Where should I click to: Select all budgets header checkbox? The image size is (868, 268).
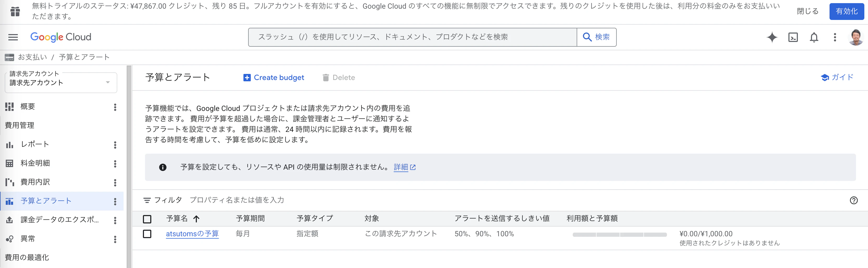[147, 219]
